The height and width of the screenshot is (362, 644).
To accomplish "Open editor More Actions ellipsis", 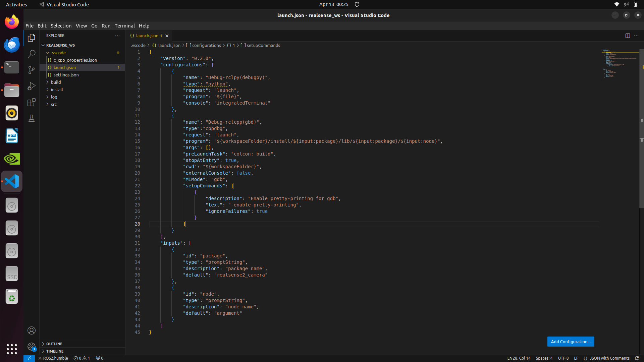I will tap(636, 36).
